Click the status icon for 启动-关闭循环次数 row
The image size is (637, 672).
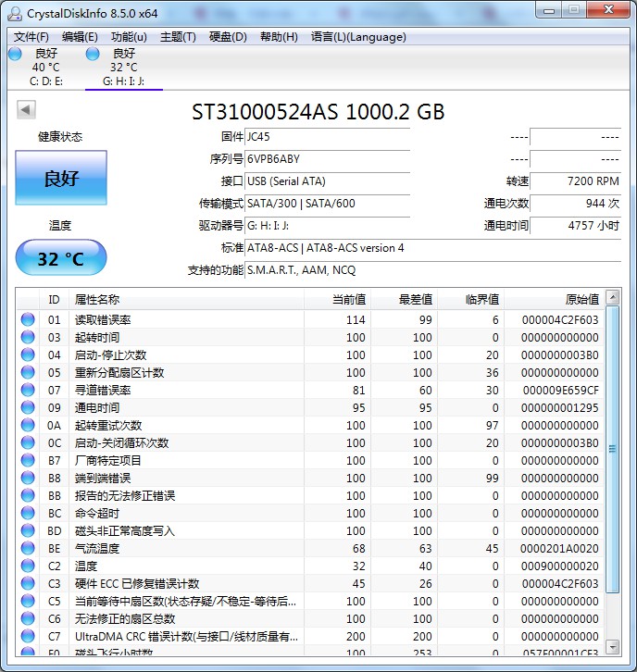click(28, 442)
